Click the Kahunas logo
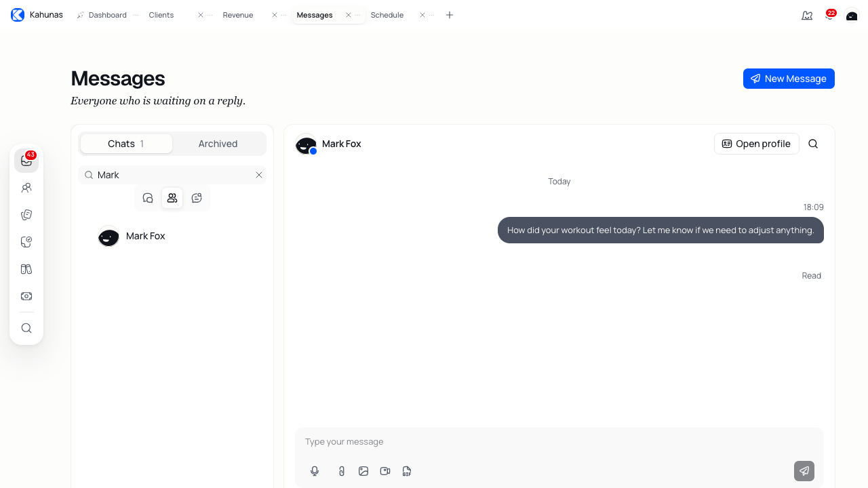The height and width of the screenshot is (488, 868). (18, 15)
